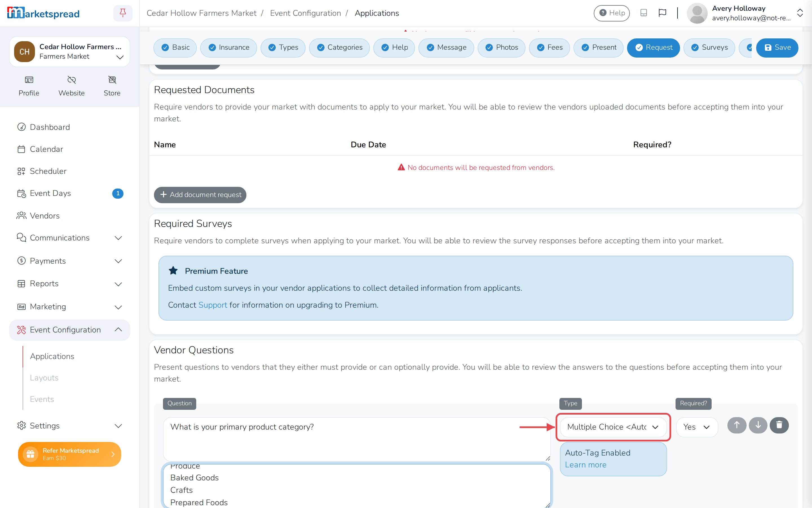The image size is (812, 508).
Task: Switch to the Basic tab
Action: [x=175, y=47]
